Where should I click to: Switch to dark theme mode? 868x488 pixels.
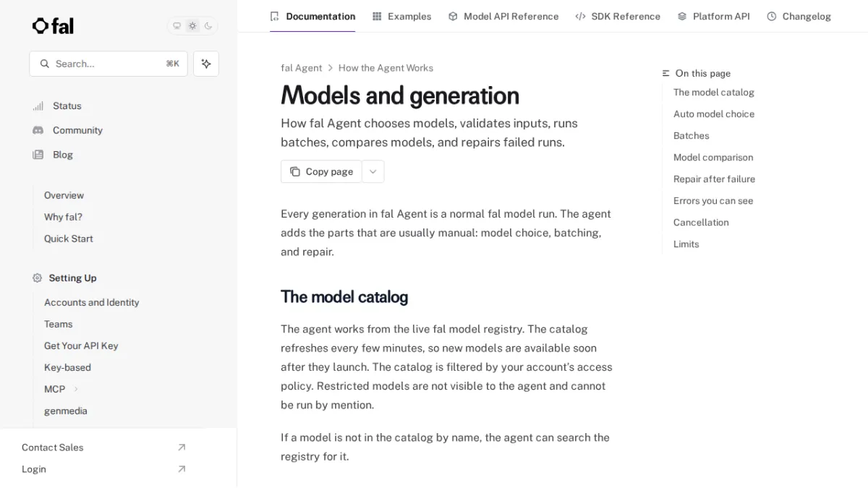208,26
